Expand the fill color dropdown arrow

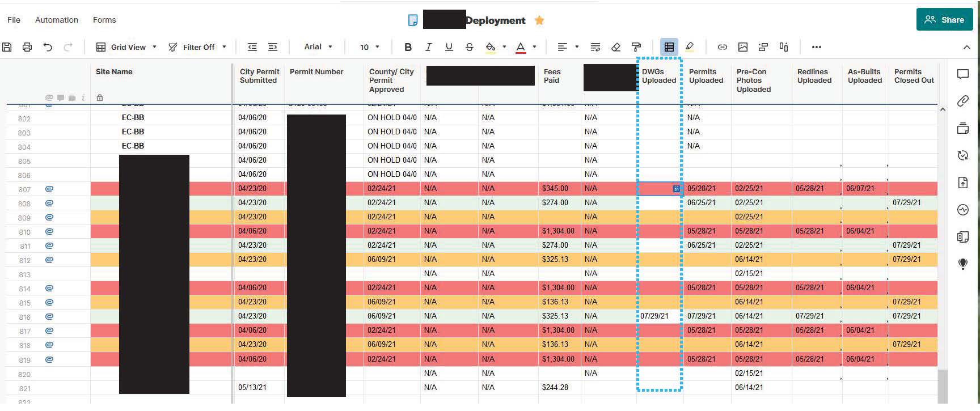(504, 47)
